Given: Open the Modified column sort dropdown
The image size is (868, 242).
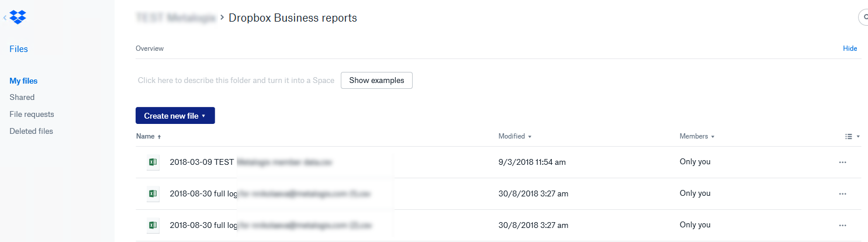Looking at the screenshot, I should pyautogui.click(x=514, y=136).
